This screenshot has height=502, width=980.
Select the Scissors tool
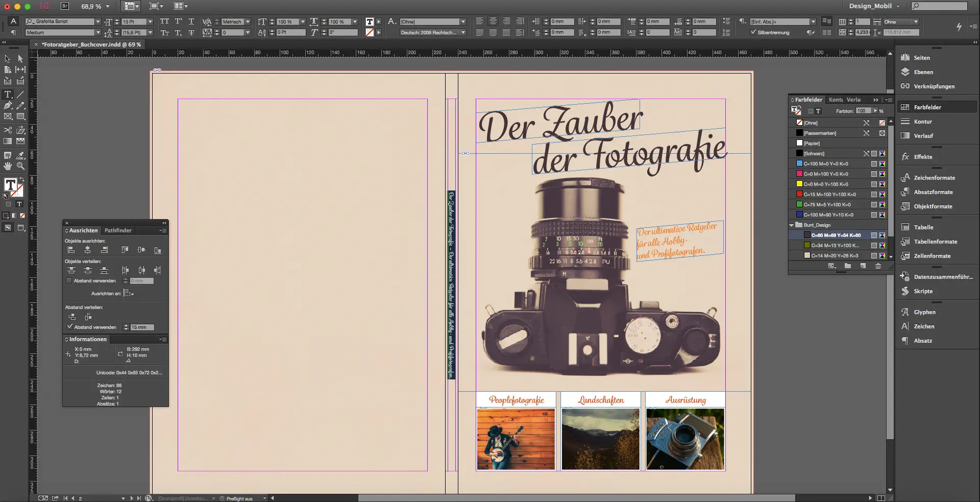8,130
